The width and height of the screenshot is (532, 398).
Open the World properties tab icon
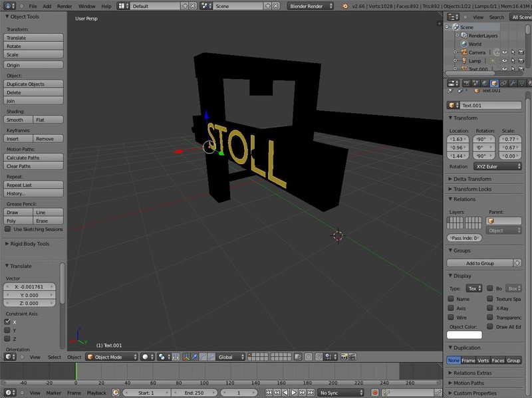(485, 83)
